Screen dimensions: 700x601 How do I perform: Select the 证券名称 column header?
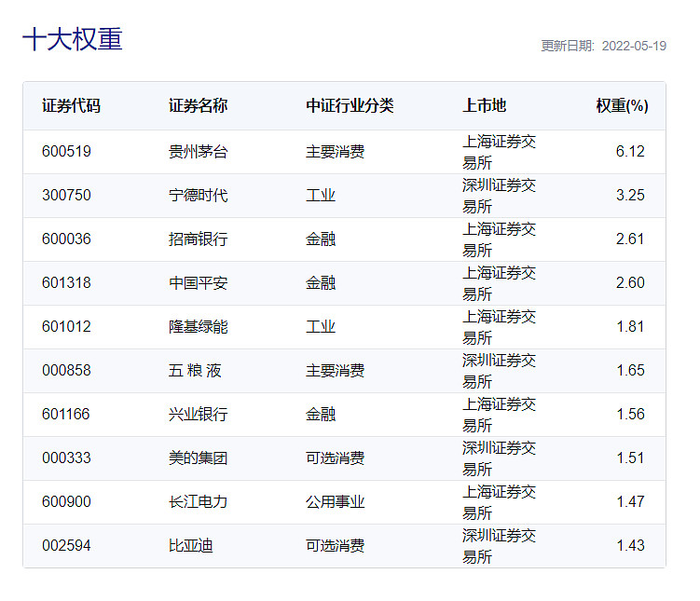pyautogui.click(x=199, y=105)
